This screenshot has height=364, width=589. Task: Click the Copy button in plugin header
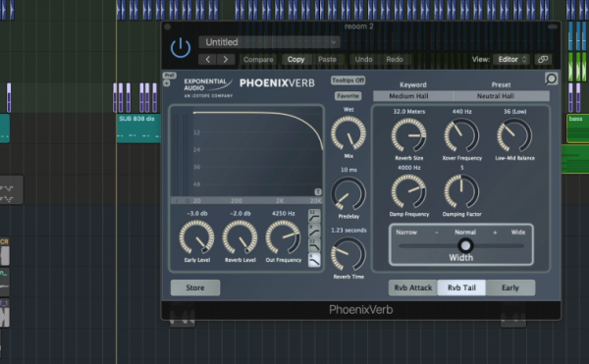pyautogui.click(x=296, y=59)
